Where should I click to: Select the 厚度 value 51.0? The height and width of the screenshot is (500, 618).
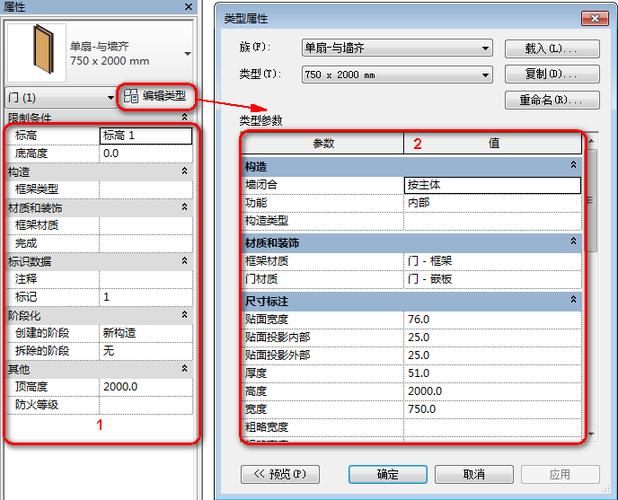[492, 374]
